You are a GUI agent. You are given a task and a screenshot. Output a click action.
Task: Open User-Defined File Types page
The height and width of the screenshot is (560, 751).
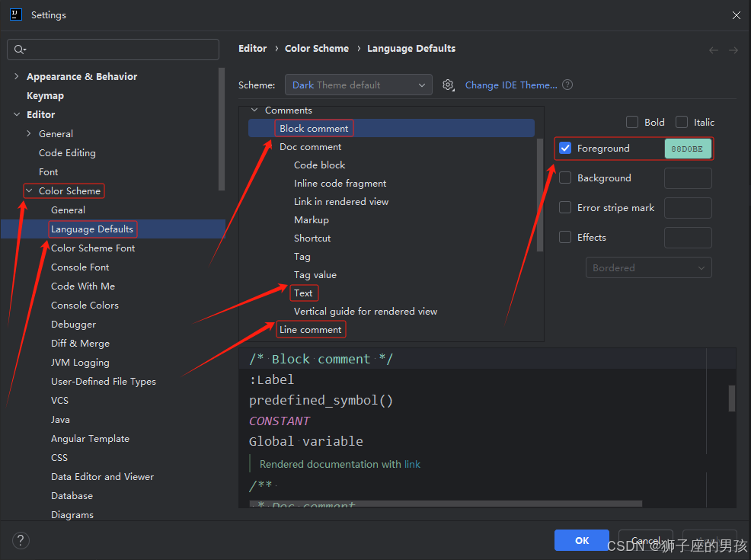click(104, 381)
